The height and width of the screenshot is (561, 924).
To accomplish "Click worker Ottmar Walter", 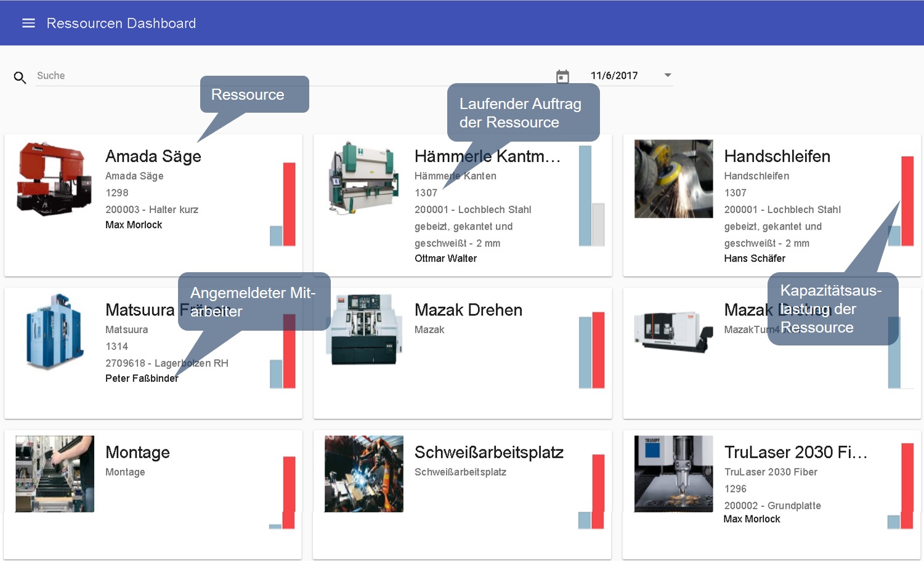I will 445,259.
